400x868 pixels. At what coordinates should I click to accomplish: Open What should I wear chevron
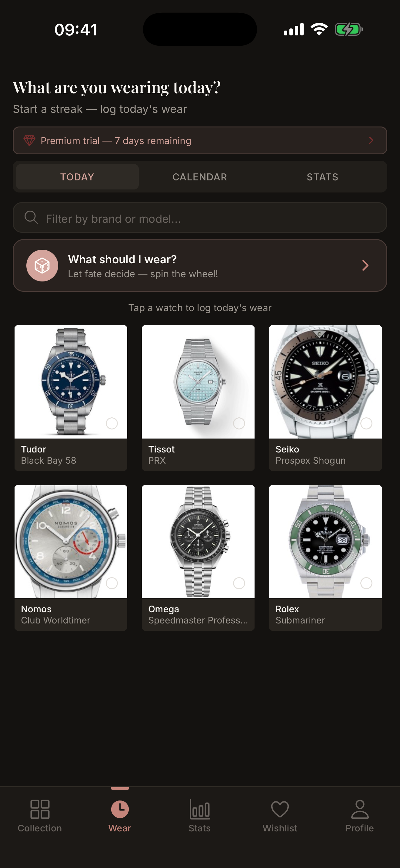pyautogui.click(x=365, y=265)
